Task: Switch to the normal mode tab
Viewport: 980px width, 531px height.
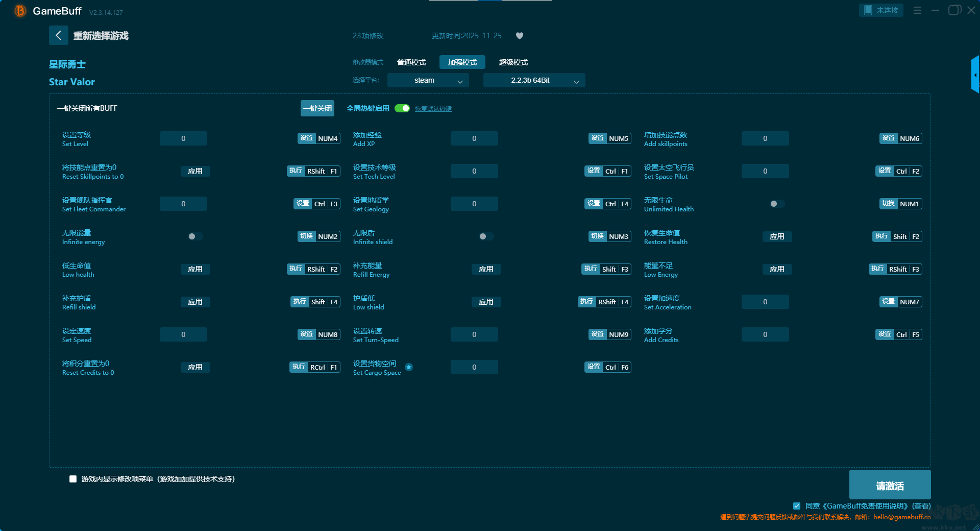Action: pos(411,62)
